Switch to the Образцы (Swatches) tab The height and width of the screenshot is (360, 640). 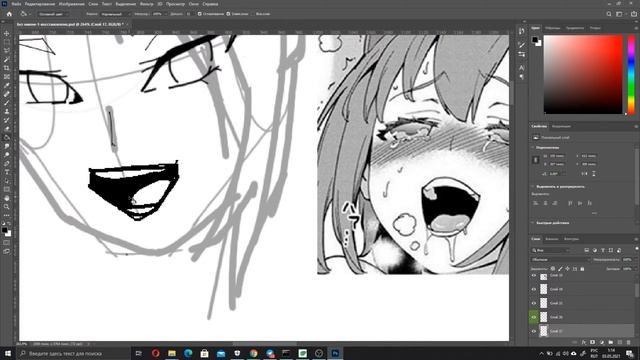[x=553, y=28]
